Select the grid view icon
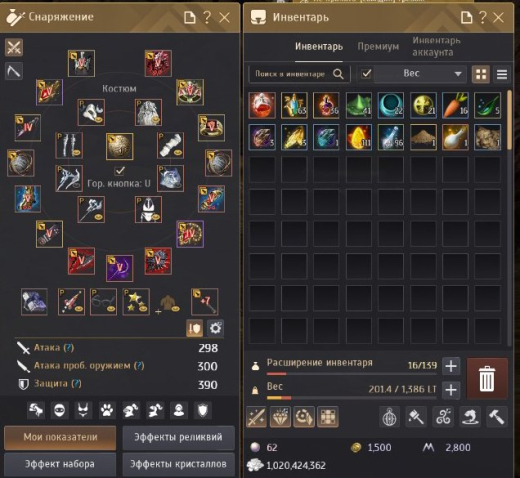 [x=481, y=74]
